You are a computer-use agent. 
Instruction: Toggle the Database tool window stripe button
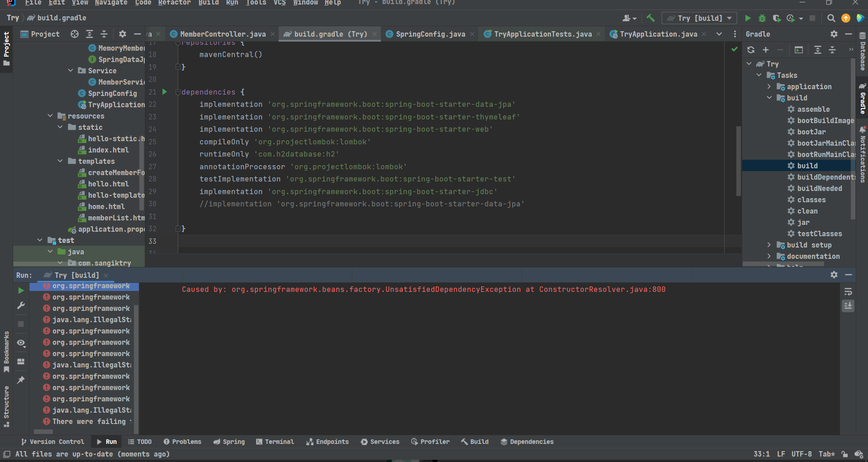tap(863, 52)
